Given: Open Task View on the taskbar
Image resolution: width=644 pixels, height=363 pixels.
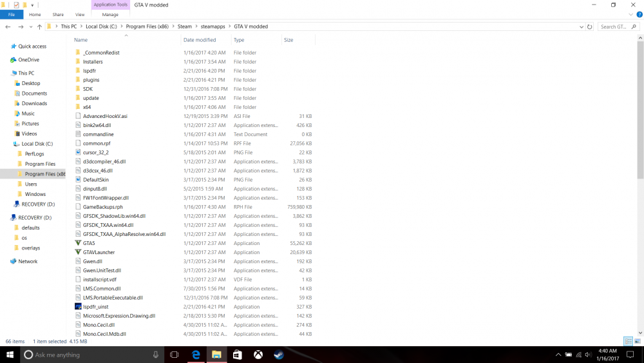Looking at the screenshot, I should tap(175, 355).
